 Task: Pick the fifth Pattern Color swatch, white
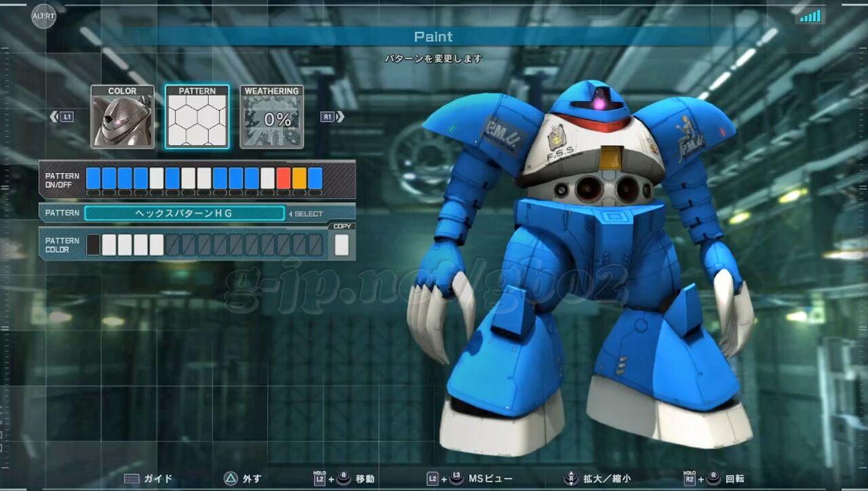[157, 245]
